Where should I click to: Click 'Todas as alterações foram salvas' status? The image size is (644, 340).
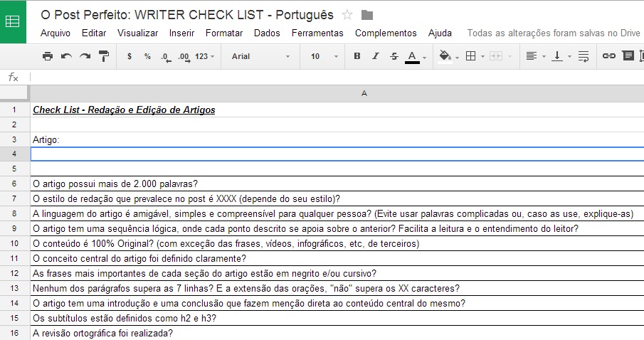(554, 33)
